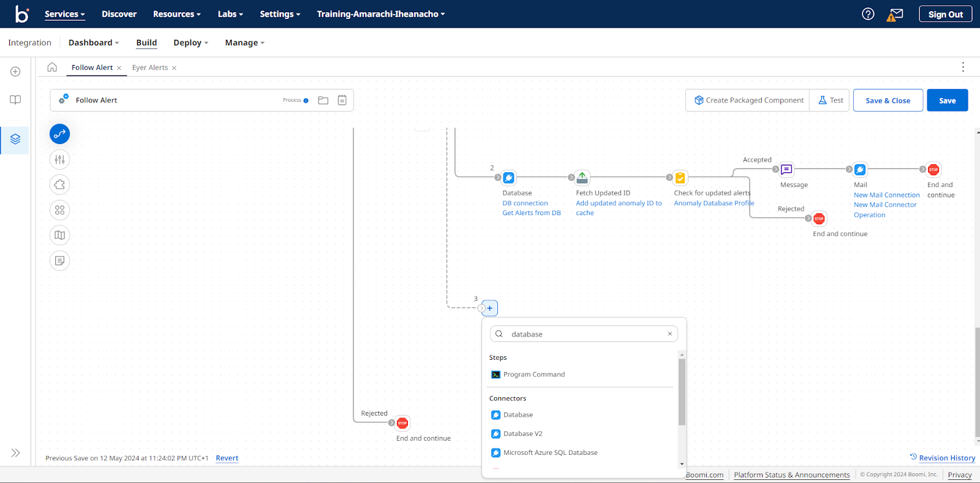This screenshot has width=980, height=483.
Task: Click the shape search input field
Action: [584, 334]
